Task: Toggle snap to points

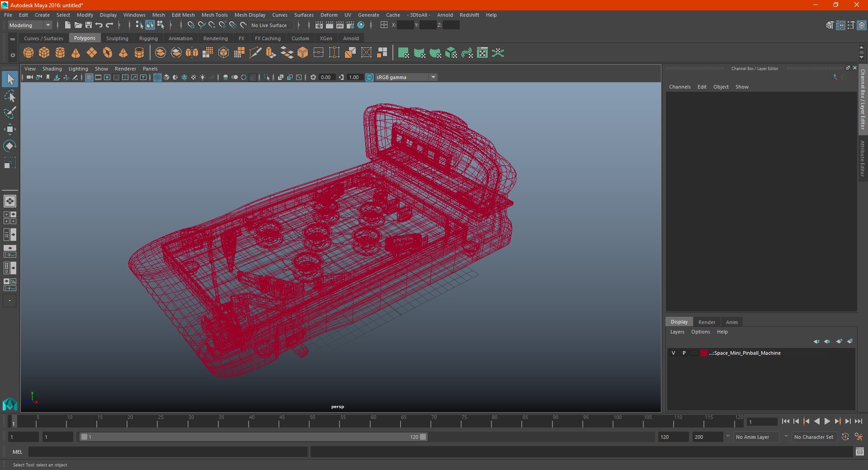Action: [x=212, y=25]
